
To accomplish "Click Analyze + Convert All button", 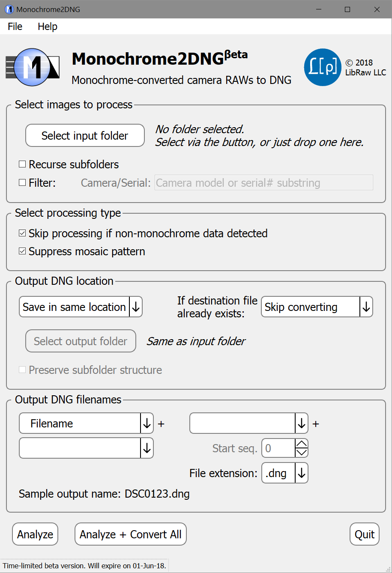I will click(x=131, y=534).
